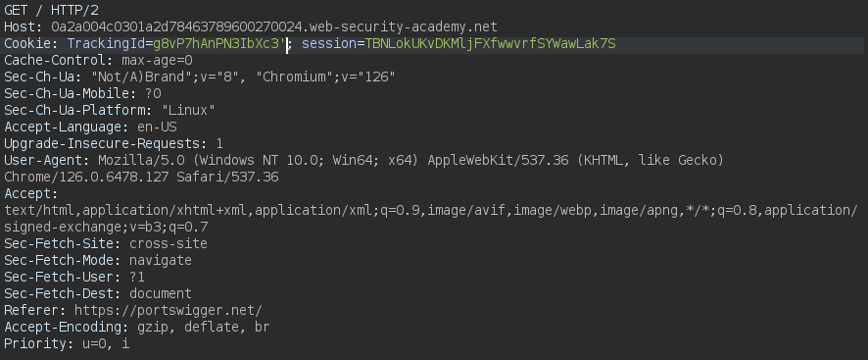Select the Cookie header name
The image size is (868, 360).
pyautogui.click(x=31, y=44)
